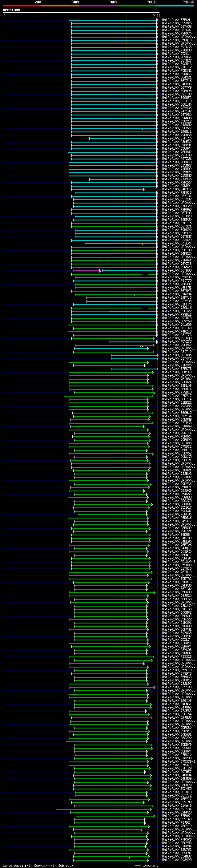The height and width of the screenshot is (868, 197).
Task: Select hit label UniRef100_Q016Q9
Action: [x=177, y=325]
